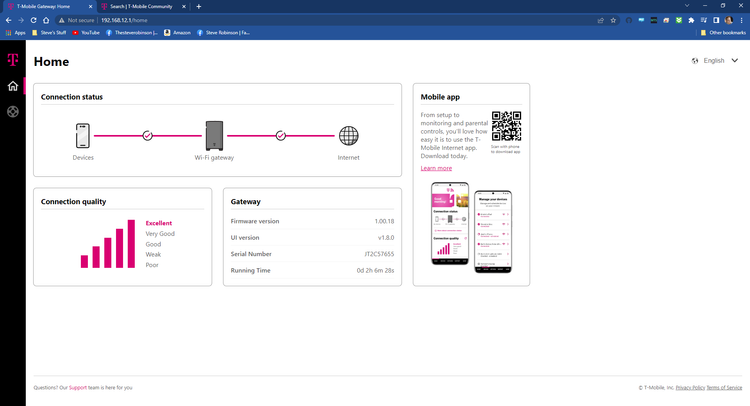Open the Amazon bookmark
This screenshot has width=750, height=406.
point(177,33)
